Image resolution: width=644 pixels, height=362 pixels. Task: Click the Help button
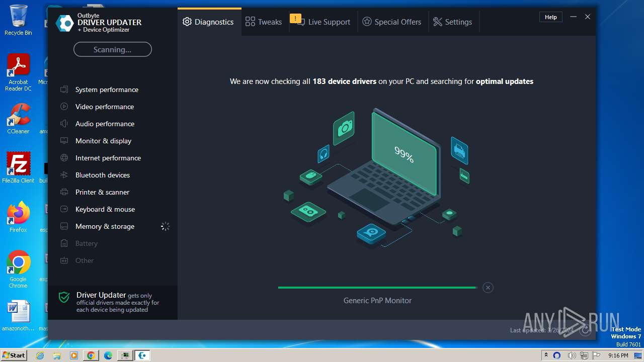(x=551, y=17)
